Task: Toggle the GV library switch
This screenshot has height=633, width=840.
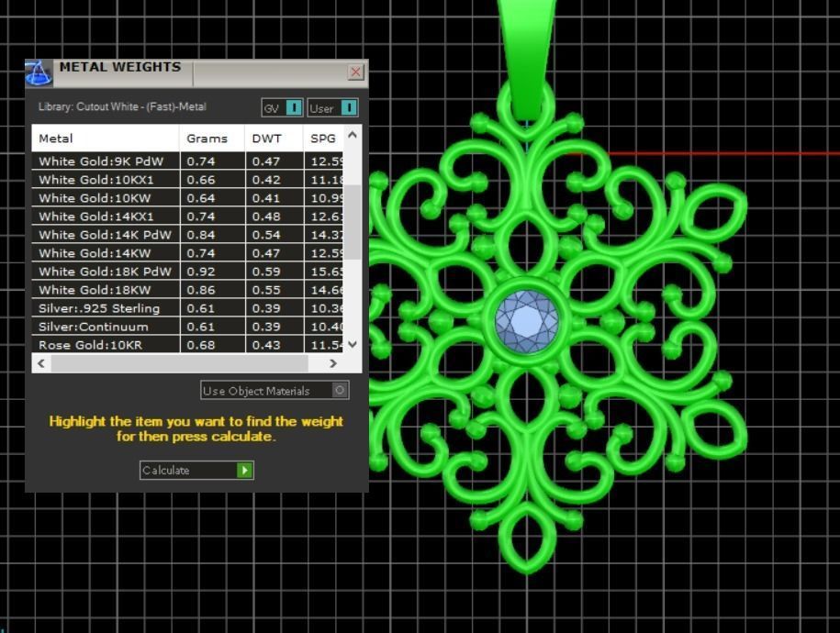Action: (x=283, y=107)
